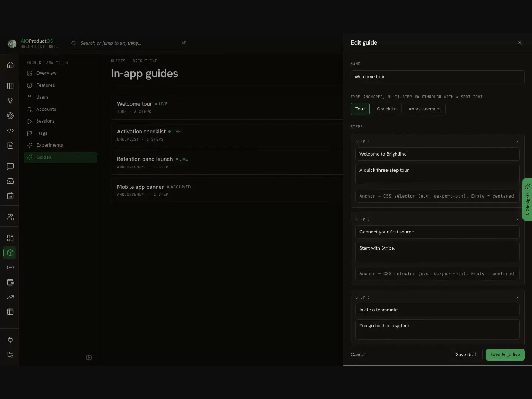Select the Tour guide type
The image size is (532, 399).
click(360, 109)
